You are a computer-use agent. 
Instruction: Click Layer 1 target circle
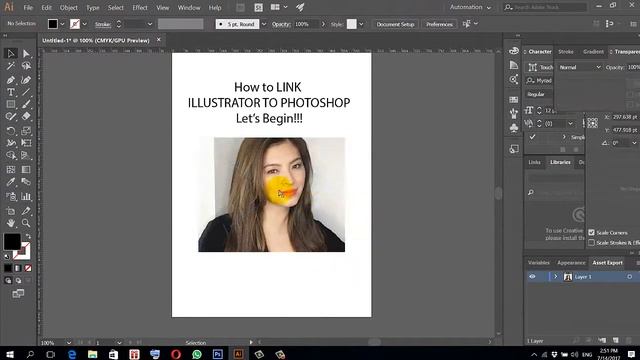629,277
